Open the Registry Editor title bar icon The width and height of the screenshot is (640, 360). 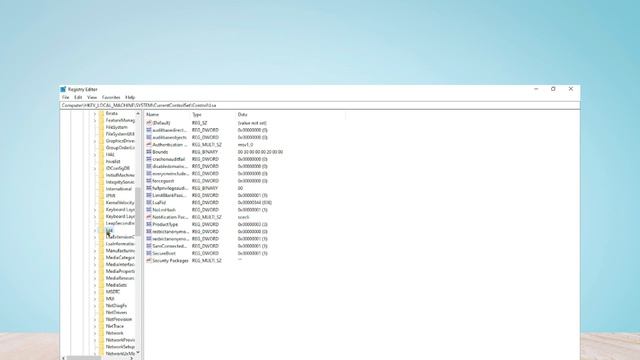pyautogui.click(x=63, y=89)
